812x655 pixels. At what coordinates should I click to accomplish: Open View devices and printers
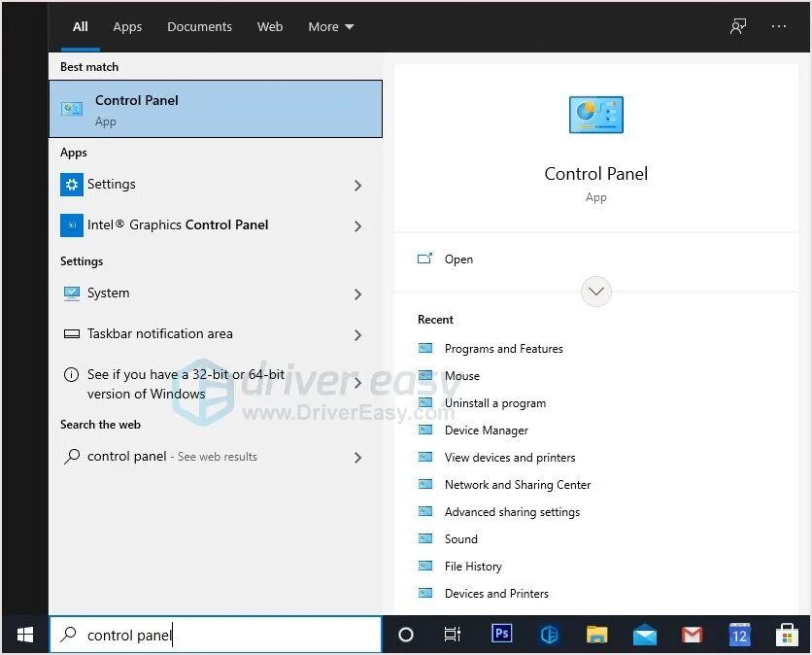pos(510,457)
